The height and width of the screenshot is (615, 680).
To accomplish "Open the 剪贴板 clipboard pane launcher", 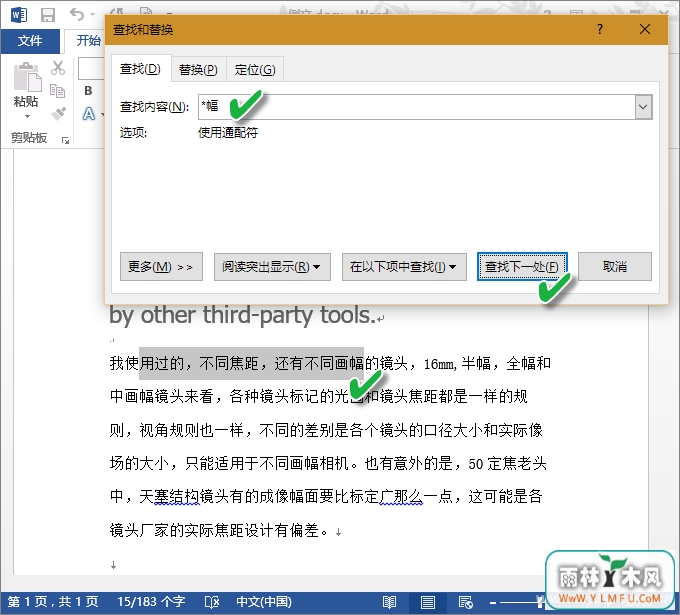I will point(65,140).
